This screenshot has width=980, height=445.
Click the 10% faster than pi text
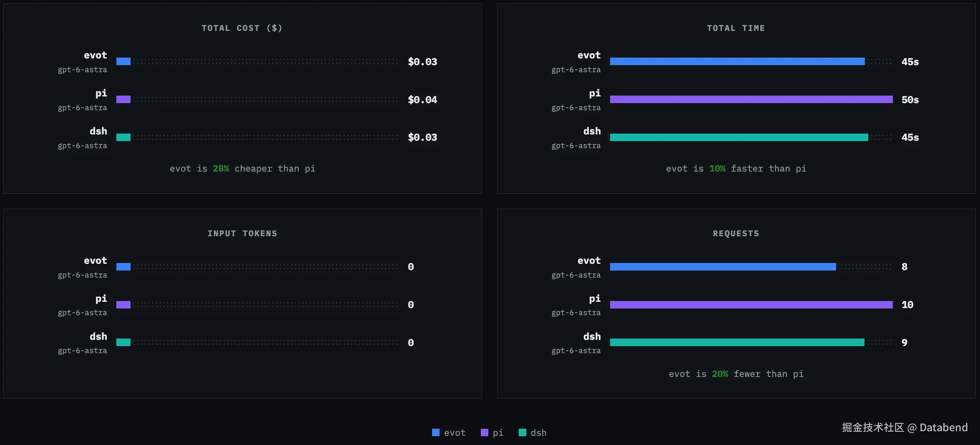(758, 169)
